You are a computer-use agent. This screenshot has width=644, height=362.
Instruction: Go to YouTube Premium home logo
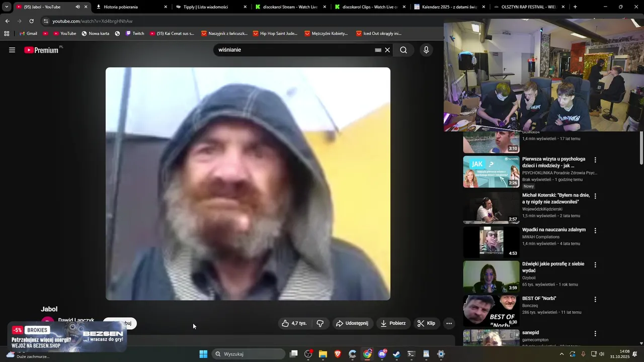tap(42, 50)
